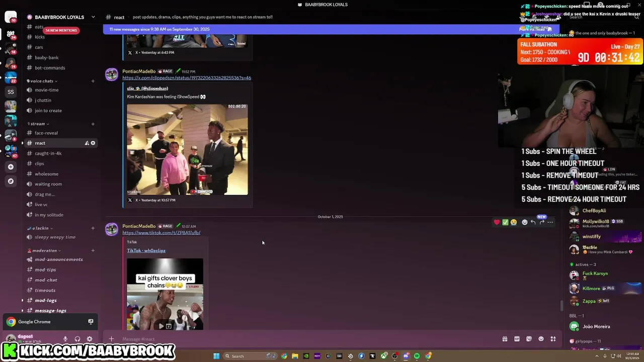The image size is (644, 362).
Task: Open BAABYBROOK LOYALS server dropdown
Action: (93, 17)
